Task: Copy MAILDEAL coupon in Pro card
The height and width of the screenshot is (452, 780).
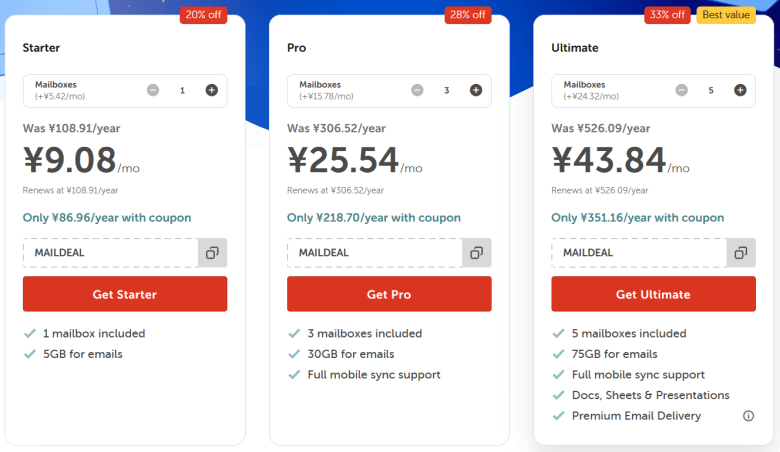Action: pos(477,253)
